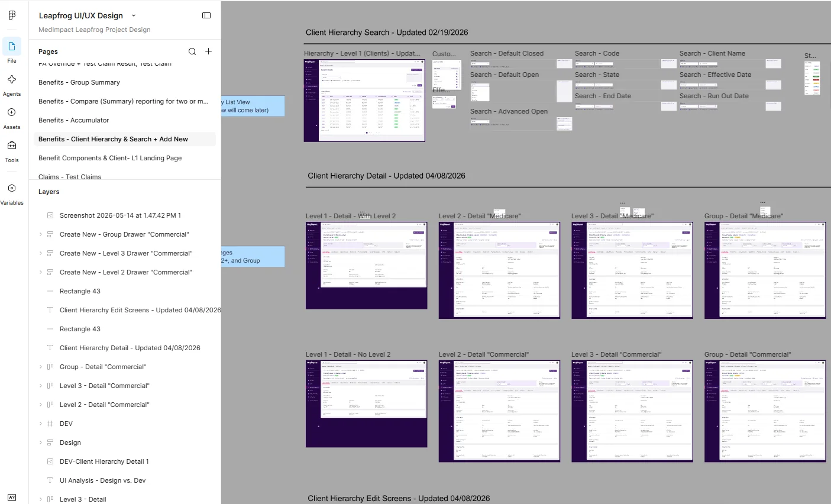
Task: Select the File sidebar icon
Action: pos(12,46)
